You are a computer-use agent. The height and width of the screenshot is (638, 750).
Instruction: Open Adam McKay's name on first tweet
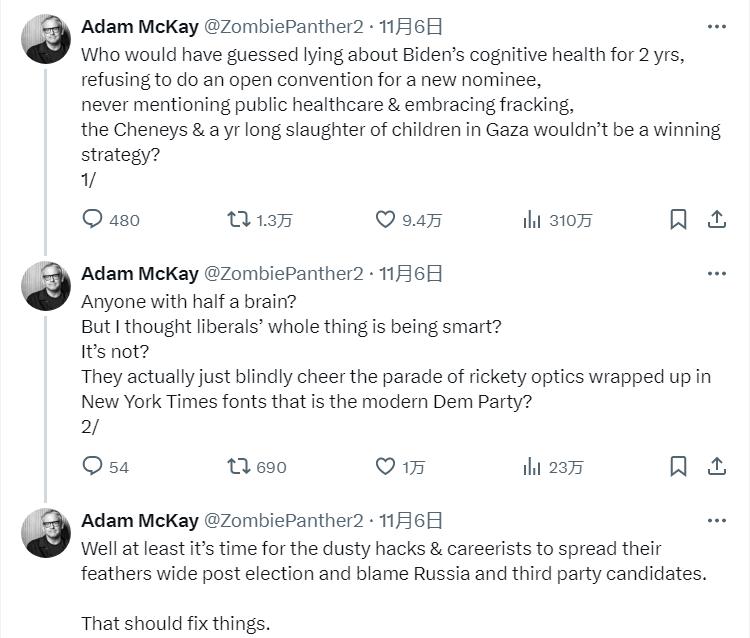[139, 27]
